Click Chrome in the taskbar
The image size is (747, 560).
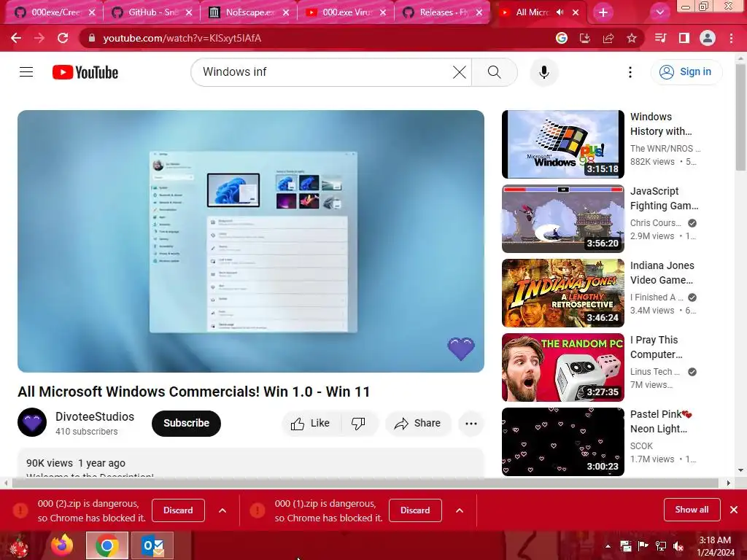click(x=107, y=545)
